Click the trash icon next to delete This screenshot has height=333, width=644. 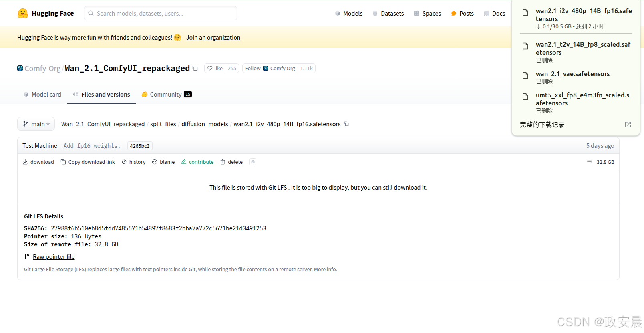coord(223,162)
